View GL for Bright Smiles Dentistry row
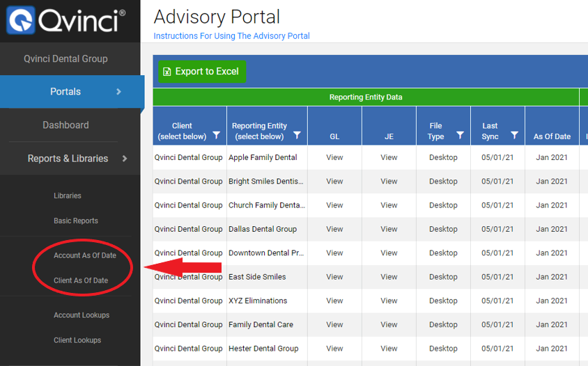Image resolution: width=588 pixels, height=366 pixels. pyautogui.click(x=334, y=182)
